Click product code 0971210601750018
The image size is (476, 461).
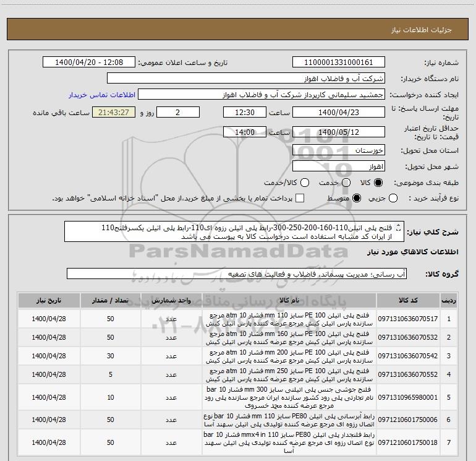408,442
